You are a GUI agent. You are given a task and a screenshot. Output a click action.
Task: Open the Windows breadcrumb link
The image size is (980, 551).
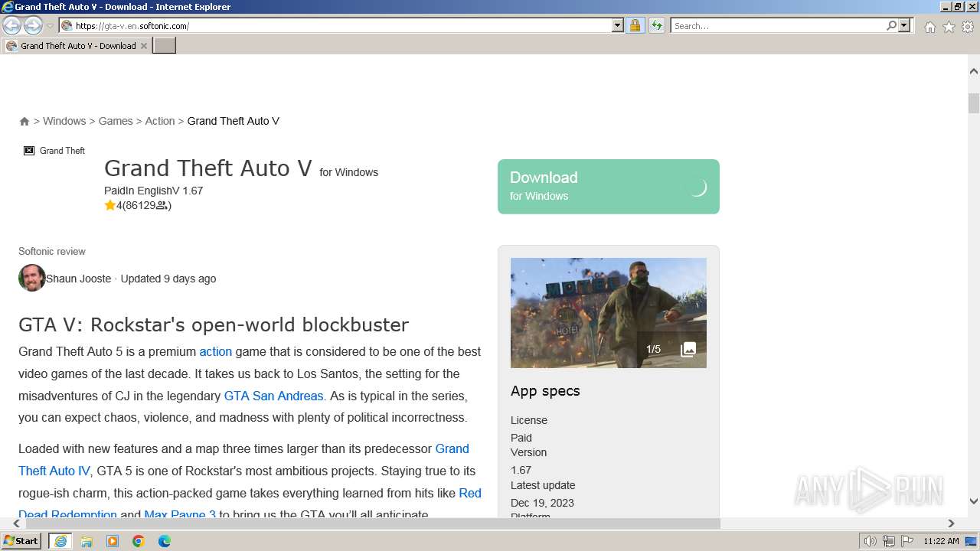click(64, 121)
